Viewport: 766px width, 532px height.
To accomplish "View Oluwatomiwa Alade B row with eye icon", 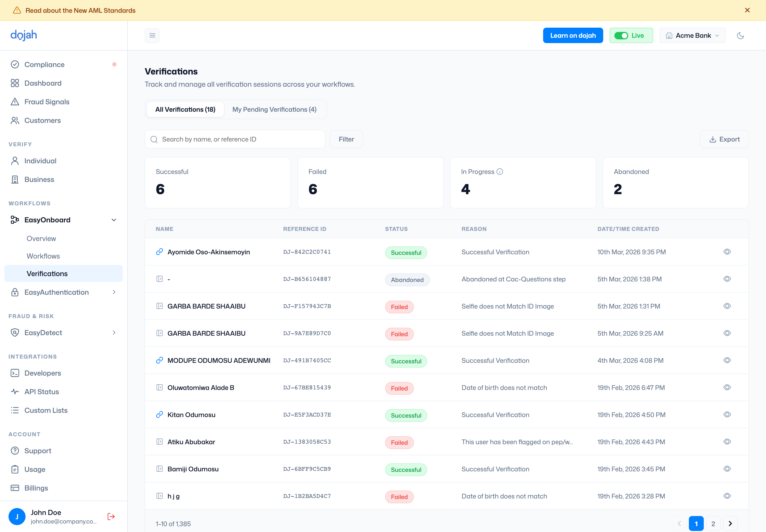I will coord(727,387).
